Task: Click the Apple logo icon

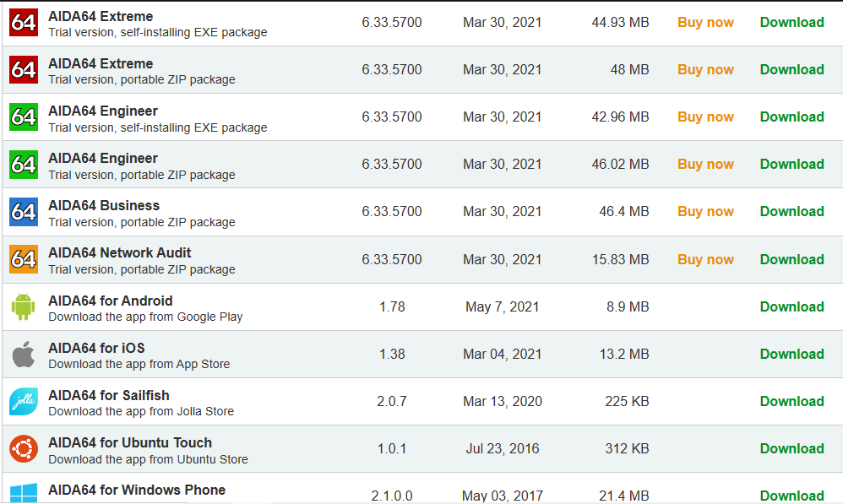Action: pos(24,355)
